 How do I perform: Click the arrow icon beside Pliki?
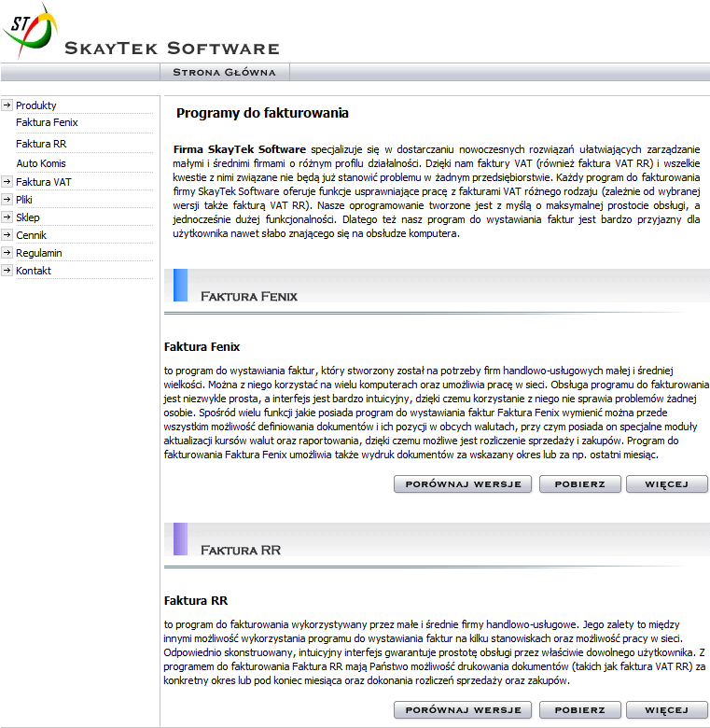tap(7, 200)
